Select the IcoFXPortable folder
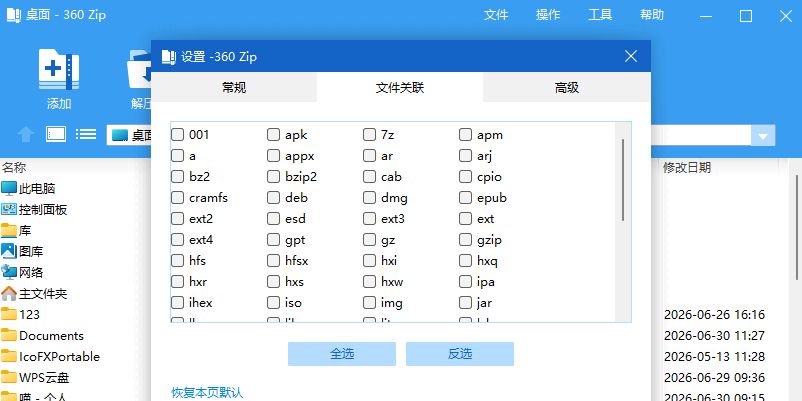The image size is (802, 401). 51,357
